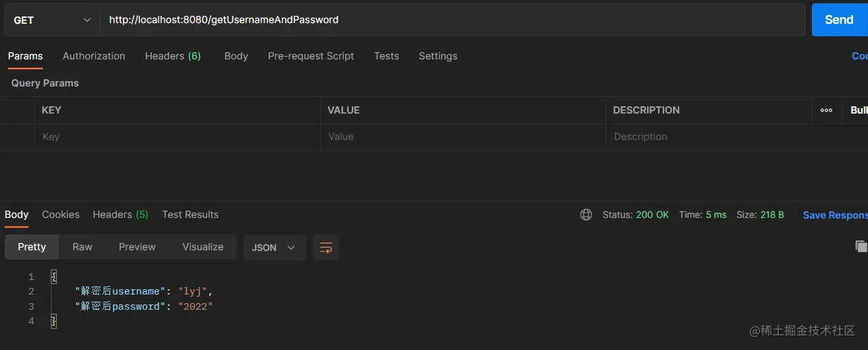The width and height of the screenshot is (868, 350).
Task: Switch to the Authorization tab
Action: click(x=94, y=56)
